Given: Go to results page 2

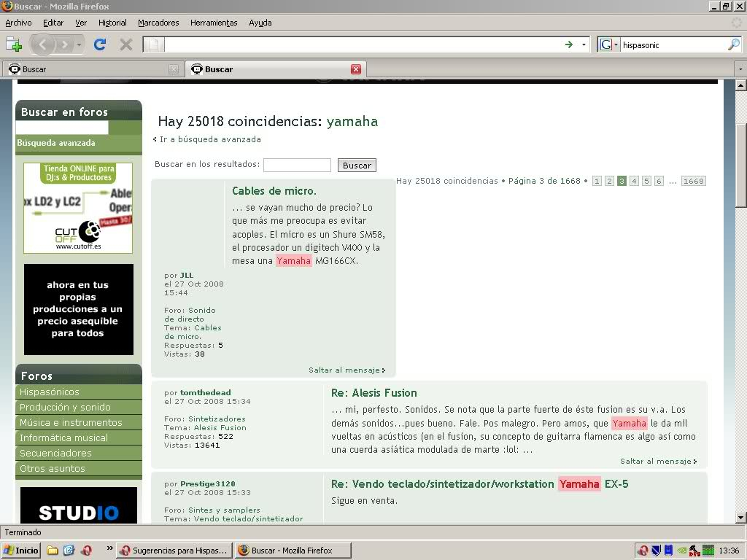Looking at the screenshot, I should point(609,181).
